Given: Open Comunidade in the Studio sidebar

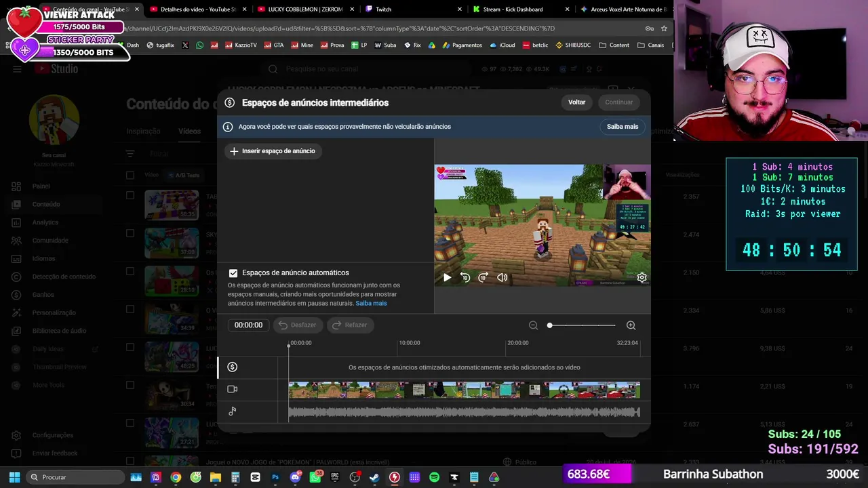Looking at the screenshot, I should click(50, 241).
